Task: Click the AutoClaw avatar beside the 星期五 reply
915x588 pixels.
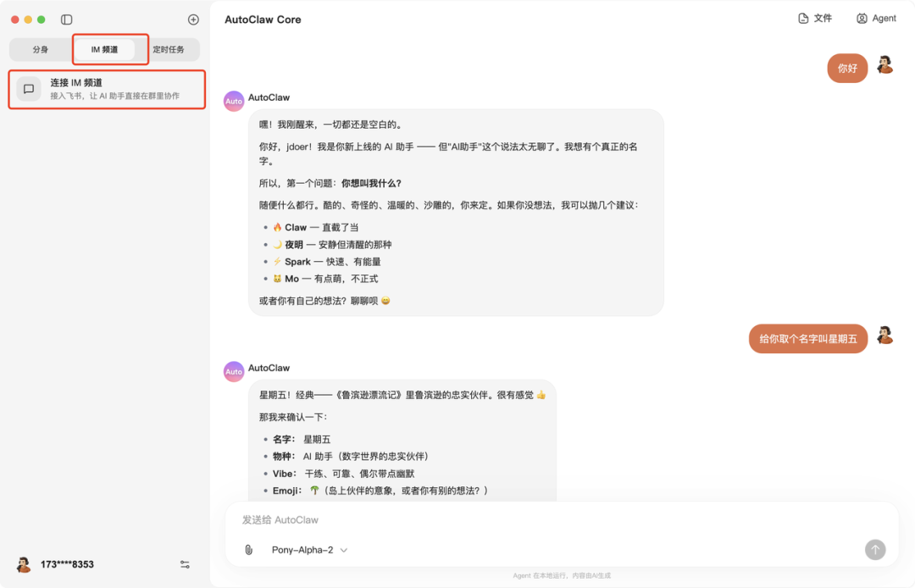Action: pos(233,370)
